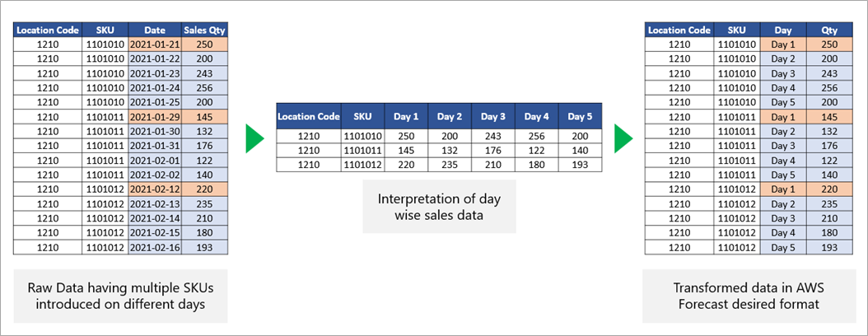Image resolution: width=868 pixels, height=336 pixels.
Task: Click the first green arrow after the raw data table
Action: coord(255,139)
